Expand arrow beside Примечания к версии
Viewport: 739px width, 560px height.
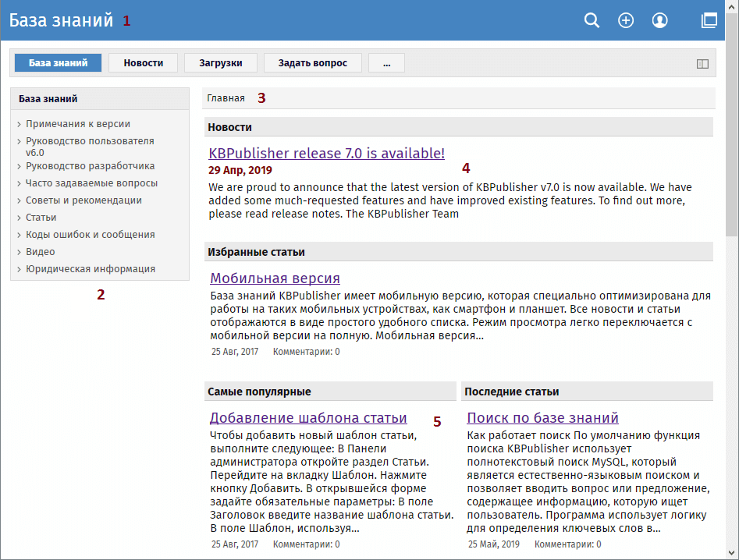[x=20, y=124]
